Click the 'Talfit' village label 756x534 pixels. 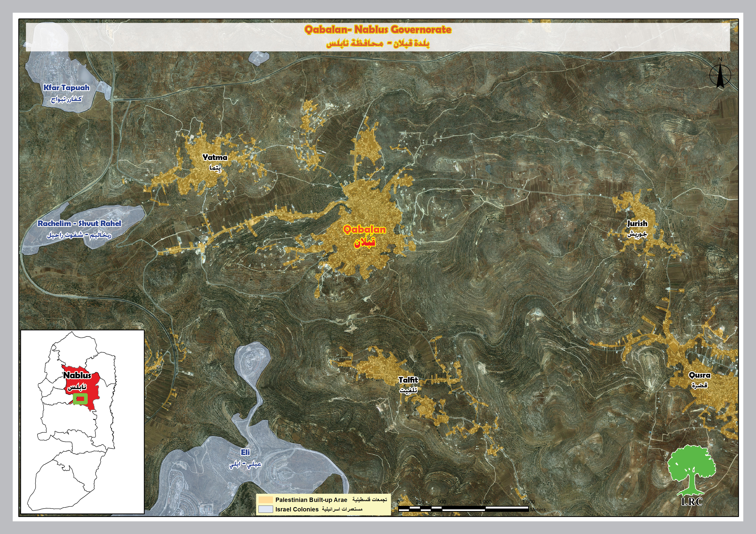point(408,380)
